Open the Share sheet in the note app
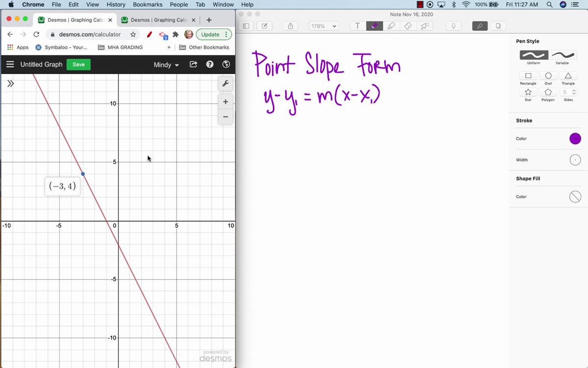This screenshot has width=588, height=368. [x=291, y=26]
